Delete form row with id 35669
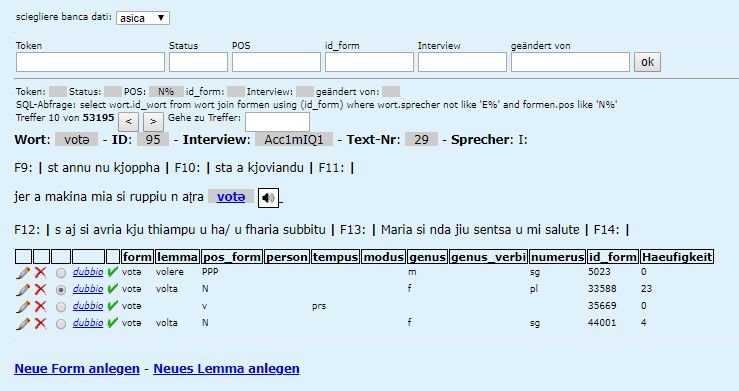The height and width of the screenshot is (391, 739). click(x=41, y=306)
